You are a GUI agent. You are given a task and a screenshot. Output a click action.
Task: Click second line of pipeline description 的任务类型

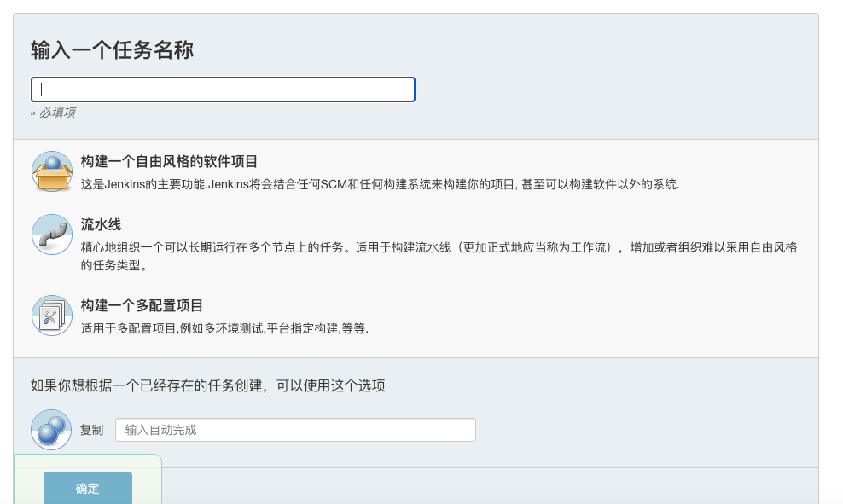click(114, 265)
